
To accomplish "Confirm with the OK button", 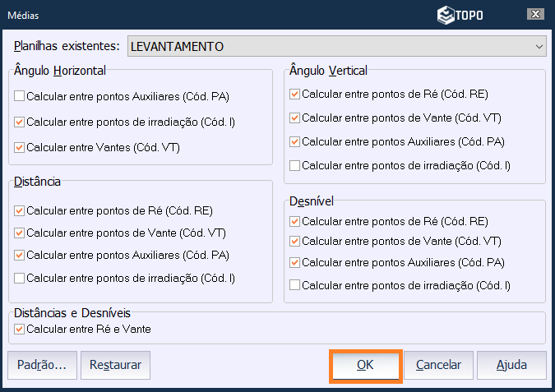I will pos(366,365).
